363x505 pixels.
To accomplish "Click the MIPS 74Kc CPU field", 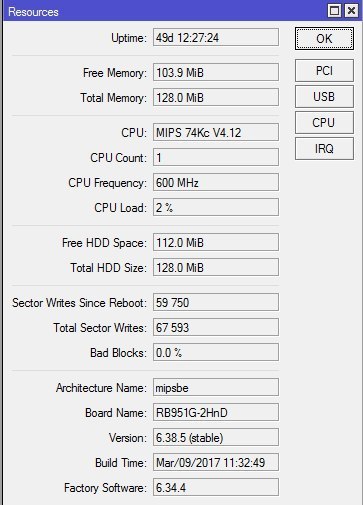I will 216,132.
